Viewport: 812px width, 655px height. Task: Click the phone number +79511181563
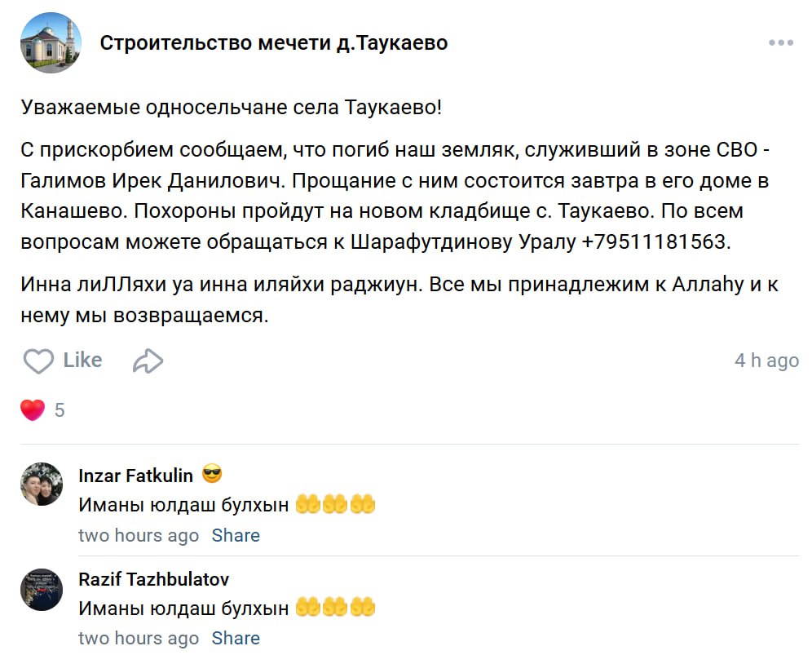(x=653, y=242)
